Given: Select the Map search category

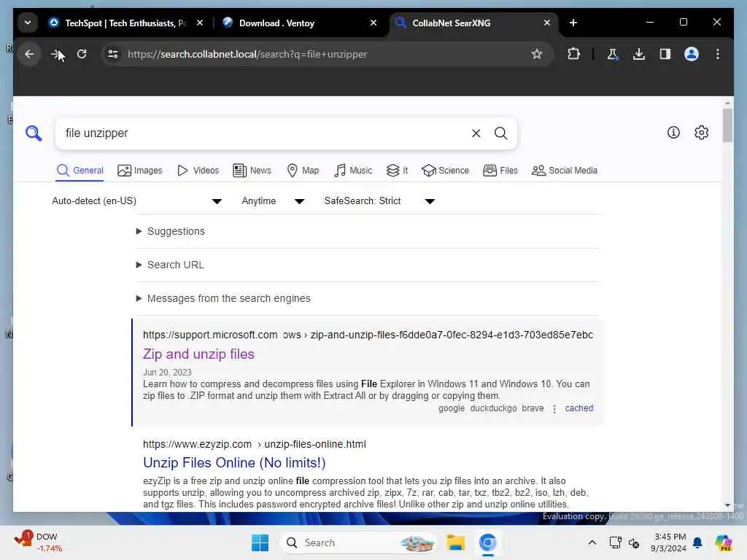Looking at the screenshot, I should (303, 171).
